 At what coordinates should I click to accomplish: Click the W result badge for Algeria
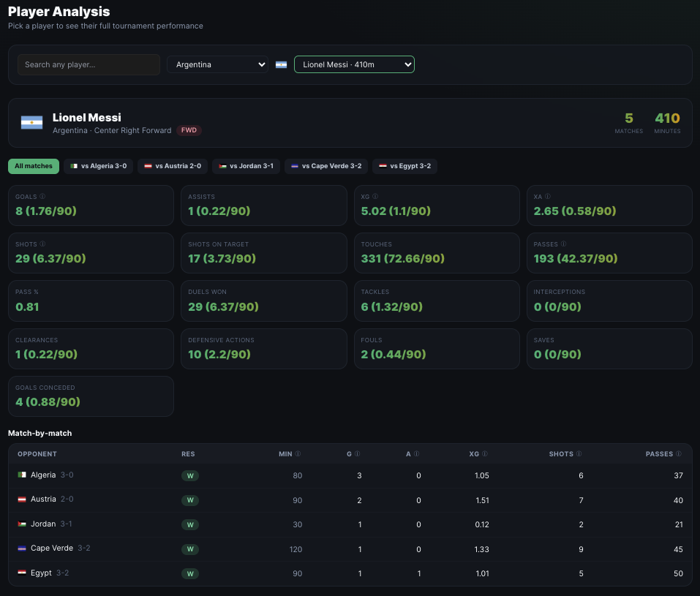[190, 476]
